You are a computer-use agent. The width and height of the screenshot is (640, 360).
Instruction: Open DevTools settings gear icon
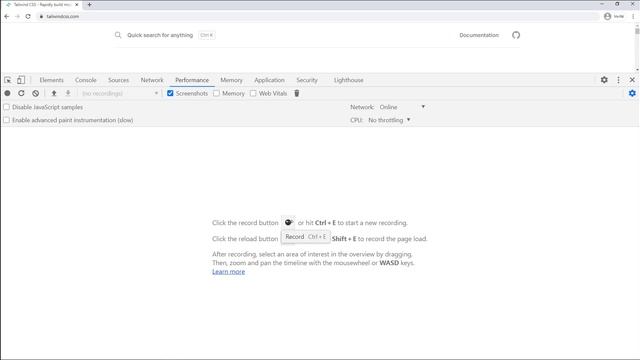(604, 80)
